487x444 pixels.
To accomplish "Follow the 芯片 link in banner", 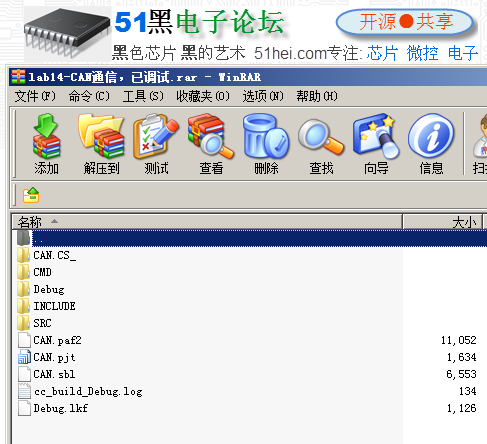I will tap(382, 53).
